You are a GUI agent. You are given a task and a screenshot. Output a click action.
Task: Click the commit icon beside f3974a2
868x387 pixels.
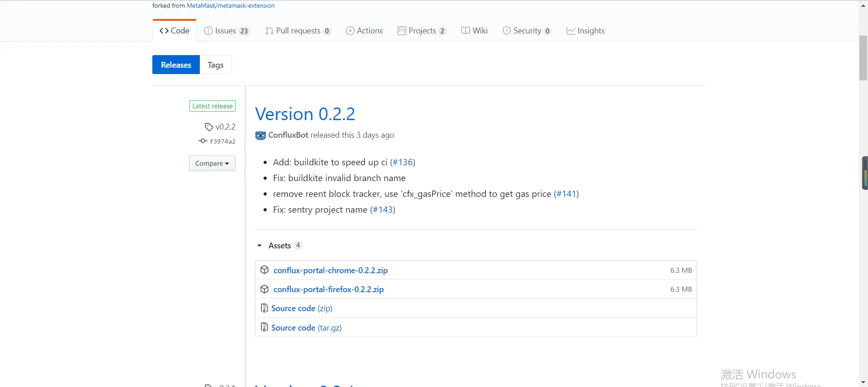pyautogui.click(x=203, y=141)
